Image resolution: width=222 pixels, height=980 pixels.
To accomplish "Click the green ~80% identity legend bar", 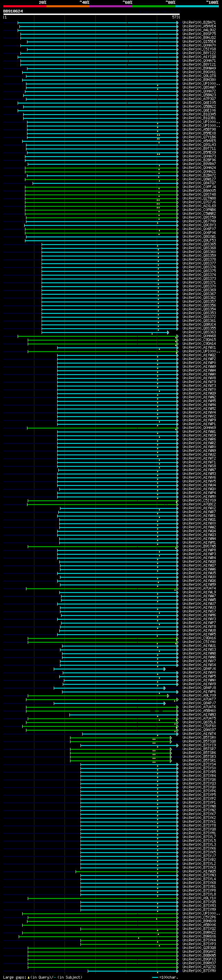I will coord(154,6).
